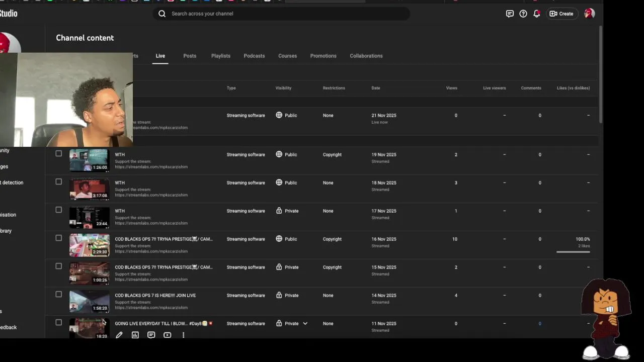Open thumbnail of 23:44 WTH stream

pyautogui.click(x=89, y=217)
